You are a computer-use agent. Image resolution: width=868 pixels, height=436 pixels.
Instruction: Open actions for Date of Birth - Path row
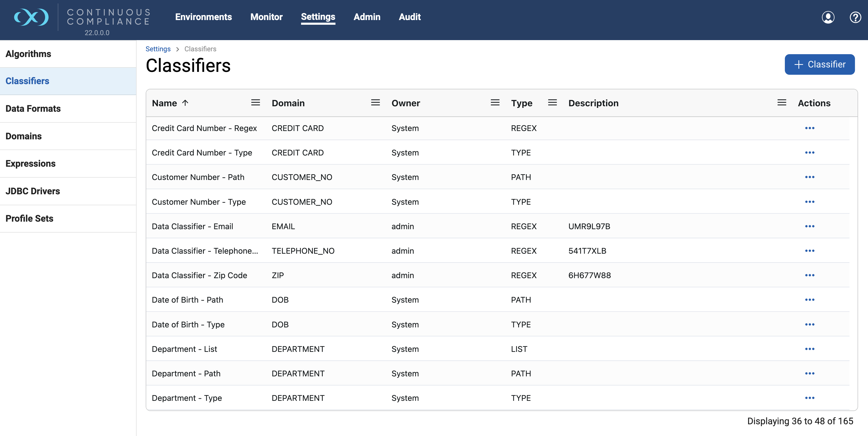[x=810, y=300]
